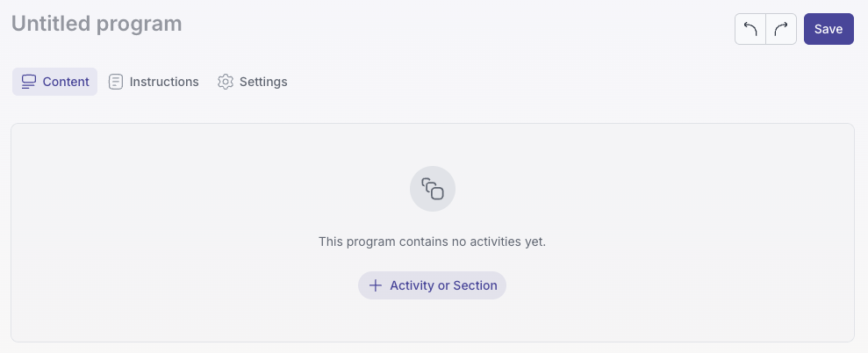Viewport: 868px width, 353px height.
Task: Click the grey circle behind the stacked squares
Action: 433,189
